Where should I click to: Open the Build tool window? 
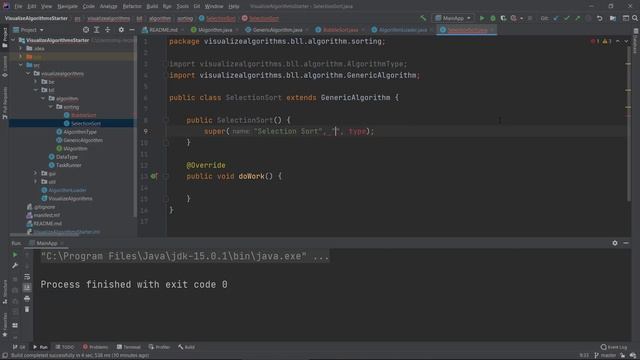coord(187,347)
